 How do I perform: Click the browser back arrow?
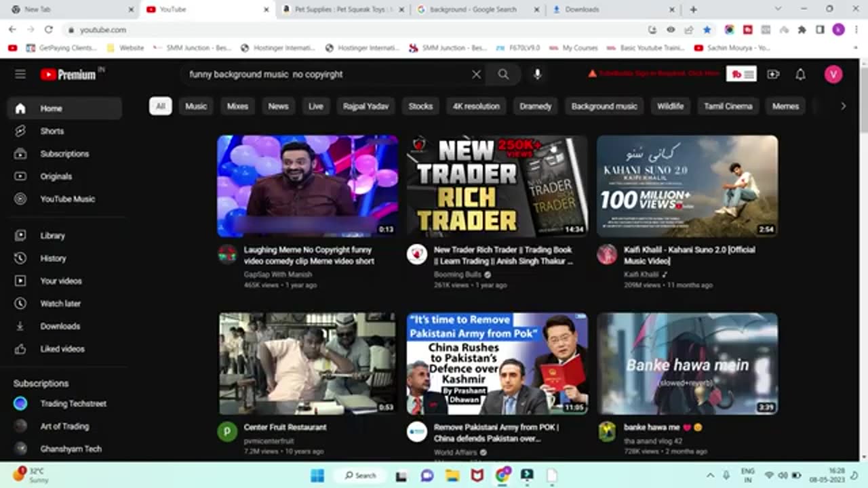pyautogui.click(x=12, y=30)
